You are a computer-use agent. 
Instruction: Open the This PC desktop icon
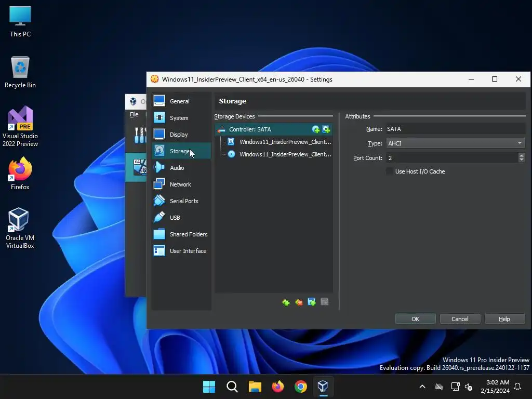(x=20, y=22)
